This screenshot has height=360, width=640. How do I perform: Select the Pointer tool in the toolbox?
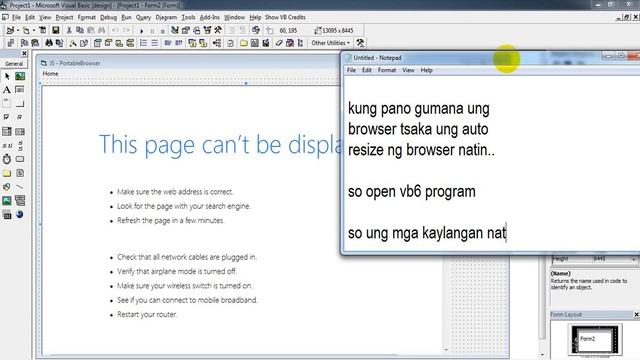pos(7,76)
